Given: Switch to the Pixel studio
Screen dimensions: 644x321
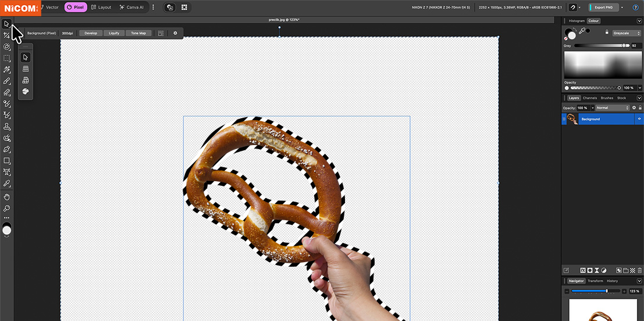Looking at the screenshot, I should click(x=76, y=8).
